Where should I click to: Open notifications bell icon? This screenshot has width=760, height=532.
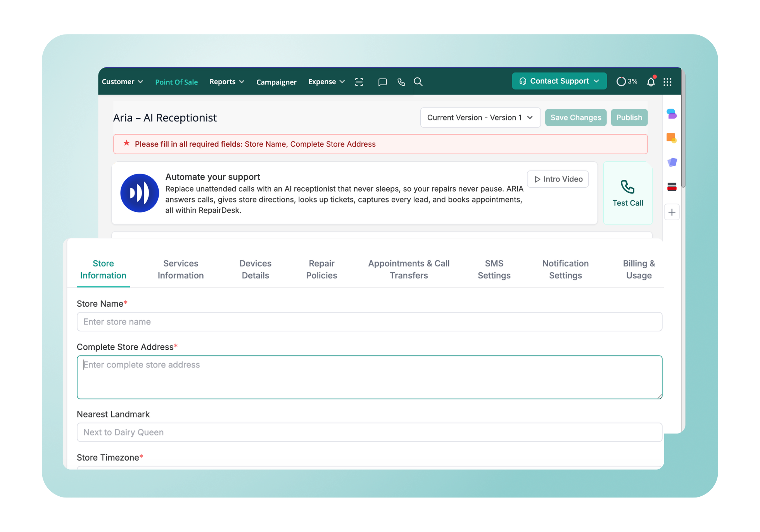[651, 81]
